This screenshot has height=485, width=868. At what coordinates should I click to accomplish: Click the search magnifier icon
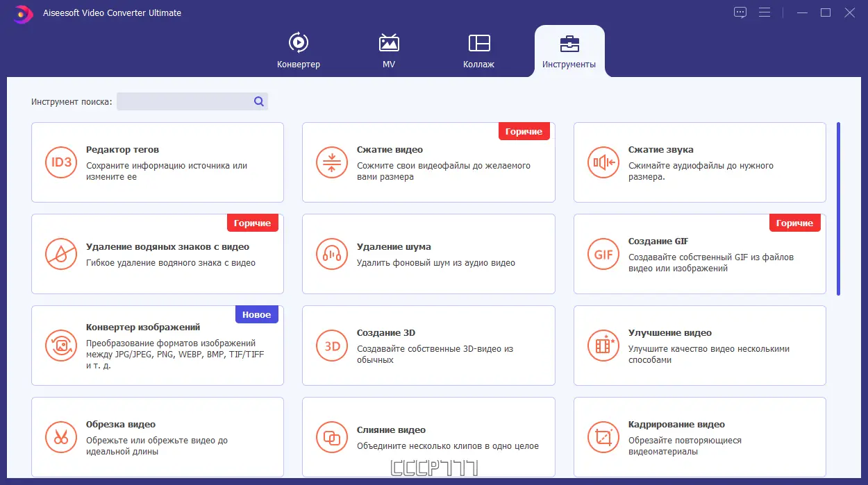(x=259, y=101)
